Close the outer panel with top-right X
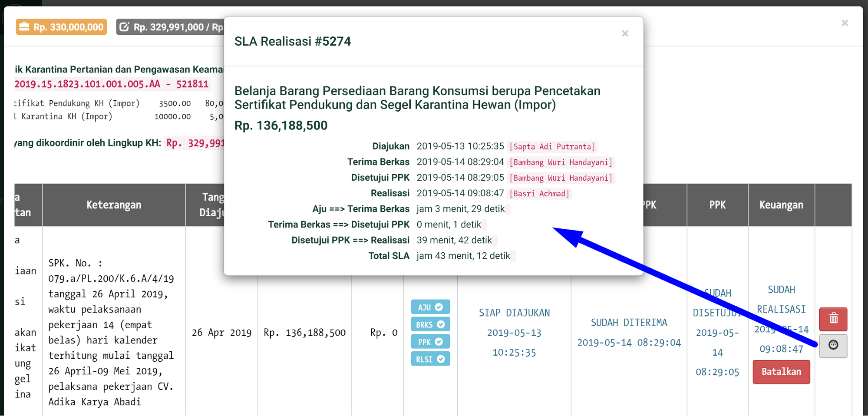The height and width of the screenshot is (416, 868). (845, 23)
